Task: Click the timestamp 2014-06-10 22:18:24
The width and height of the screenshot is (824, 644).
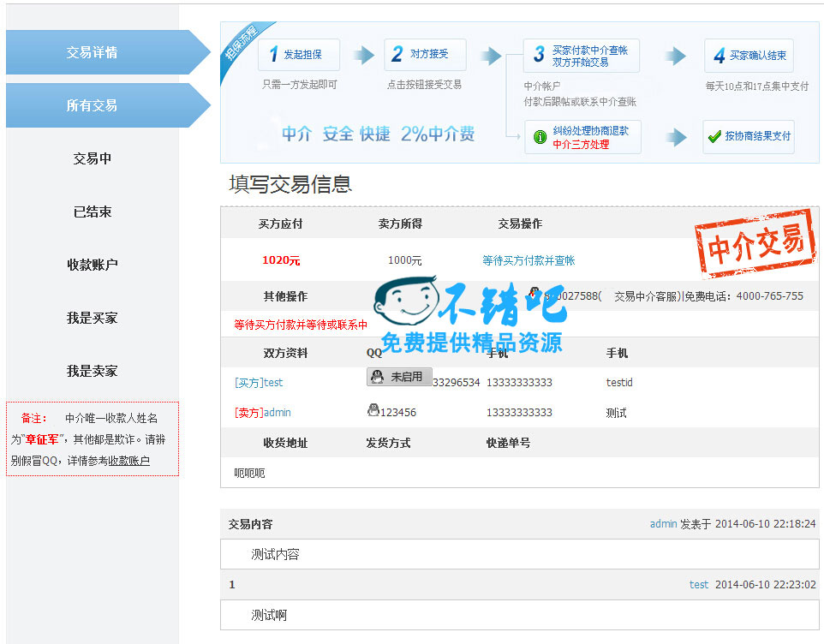Action: pos(766,524)
